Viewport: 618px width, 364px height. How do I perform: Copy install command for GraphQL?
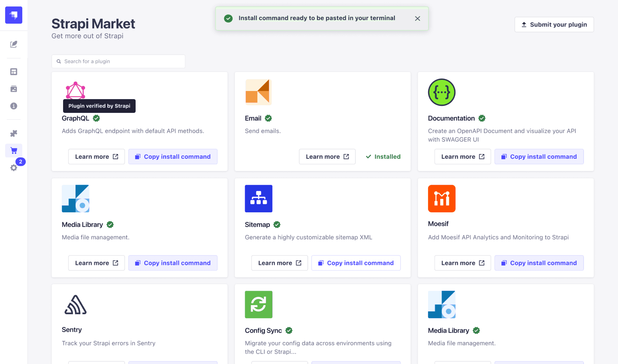[x=173, y=157]
